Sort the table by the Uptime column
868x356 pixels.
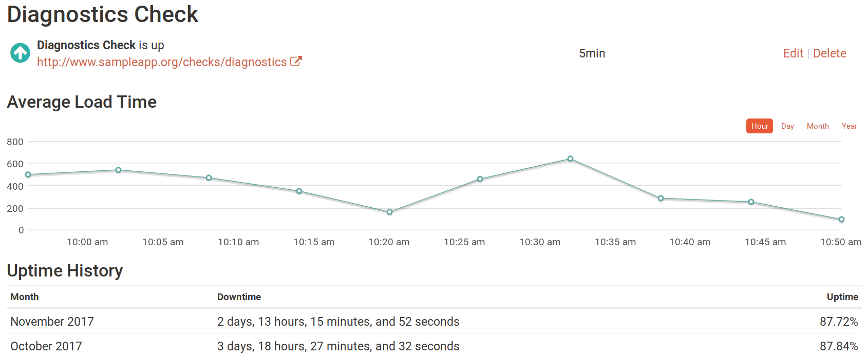point(842,297)
